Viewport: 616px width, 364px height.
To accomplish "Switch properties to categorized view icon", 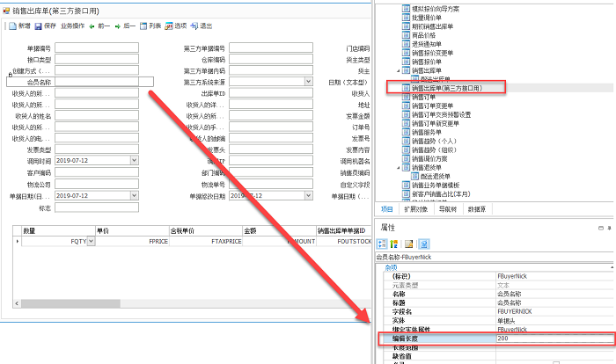I will (x=384, y=243).
